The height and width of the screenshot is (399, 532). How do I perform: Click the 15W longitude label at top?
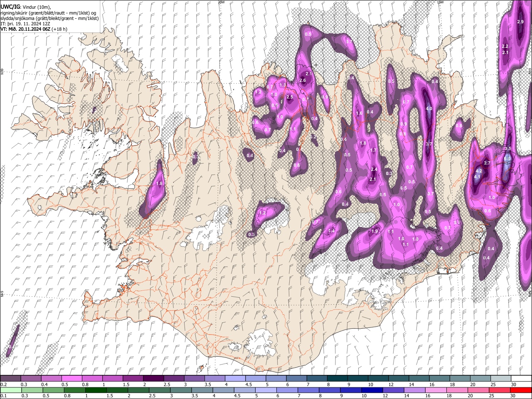click(x=440, y=2)
